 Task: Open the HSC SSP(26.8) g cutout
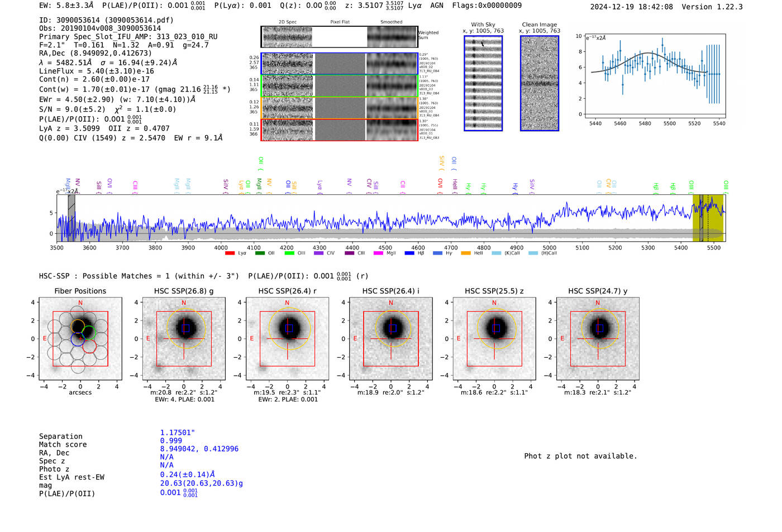(x=184, y=339)
